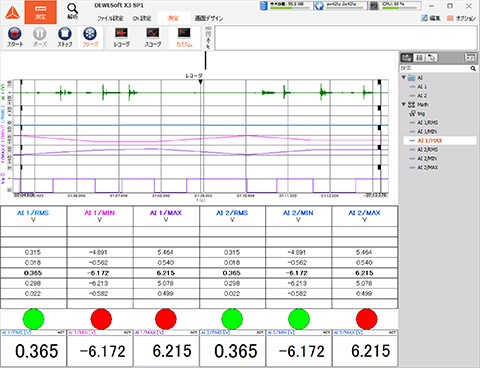The image size is (480, 368).
Task: Open the ファイル設定 tab
Action: click(110, 18)
